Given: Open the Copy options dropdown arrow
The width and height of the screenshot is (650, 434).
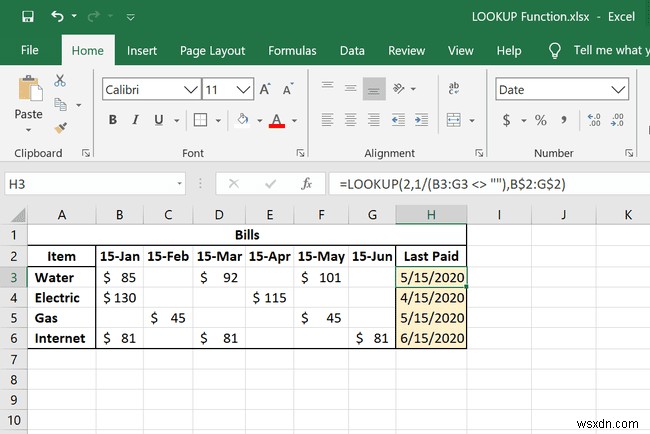Looking at the screenshot, I should [78, 105].
